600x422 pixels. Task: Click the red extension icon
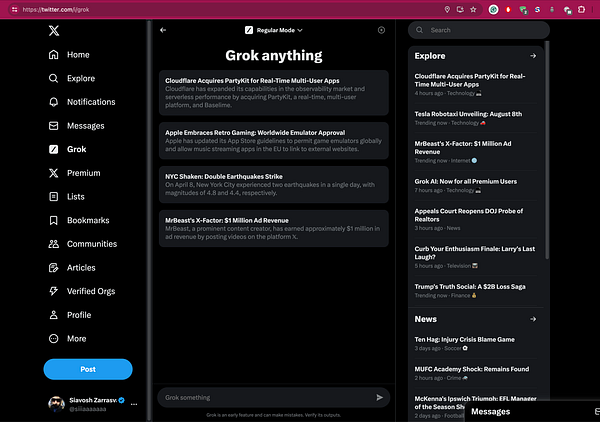[x=508, y=10]
